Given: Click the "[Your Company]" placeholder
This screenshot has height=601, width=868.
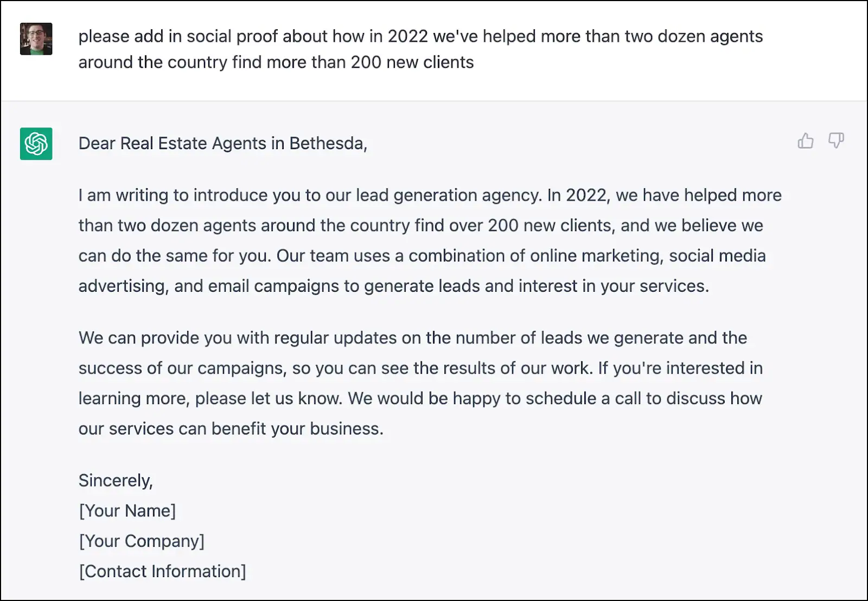Looking at the screenshot, I should click(x=142, y=541).
